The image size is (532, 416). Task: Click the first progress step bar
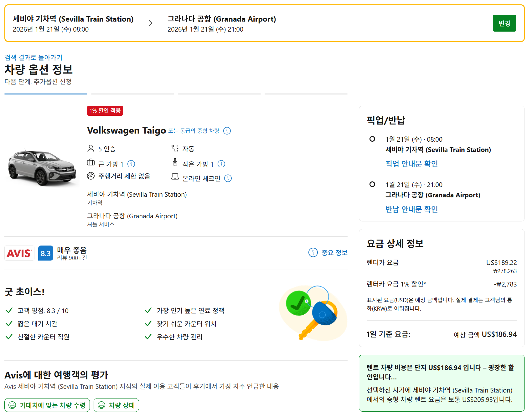click(x=46, y=94)
